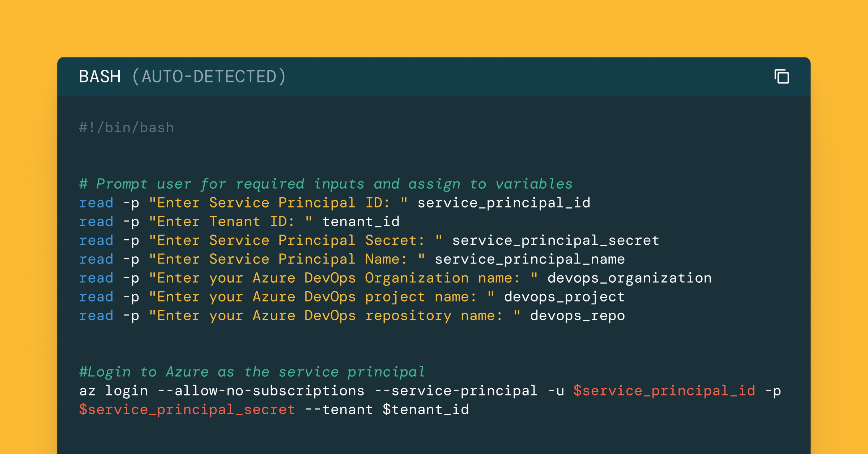This screenshot has height=454, width=868.
Task: Click the BASH auto-detected header
Action: pyautogui.click(x=182, y=76)
